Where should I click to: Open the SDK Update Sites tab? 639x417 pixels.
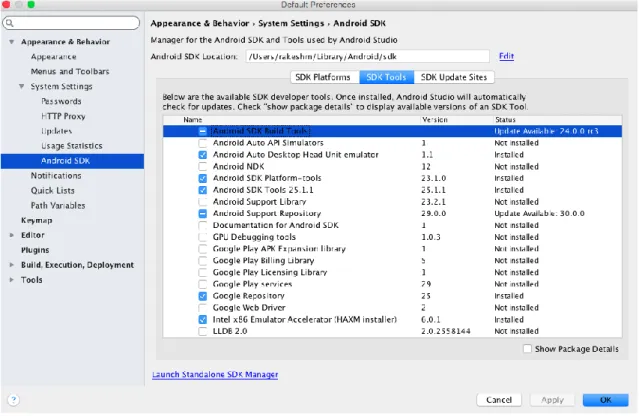click(x=454, y=77)
